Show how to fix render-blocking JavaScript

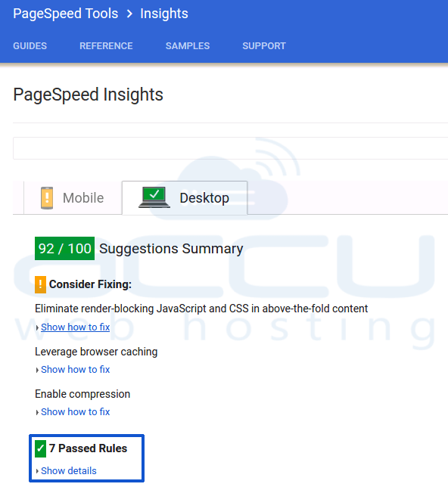(x=75, y=327)
